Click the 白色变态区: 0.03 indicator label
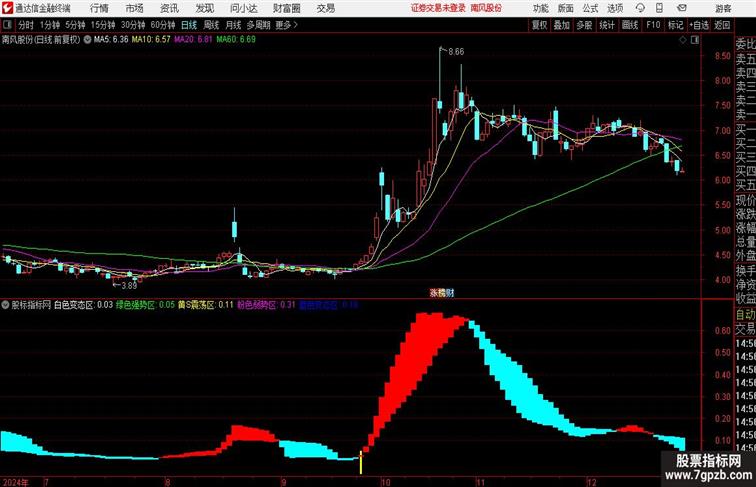Viewport: 756px width, 487px height. pyautogui.click(x=83, y=305)
